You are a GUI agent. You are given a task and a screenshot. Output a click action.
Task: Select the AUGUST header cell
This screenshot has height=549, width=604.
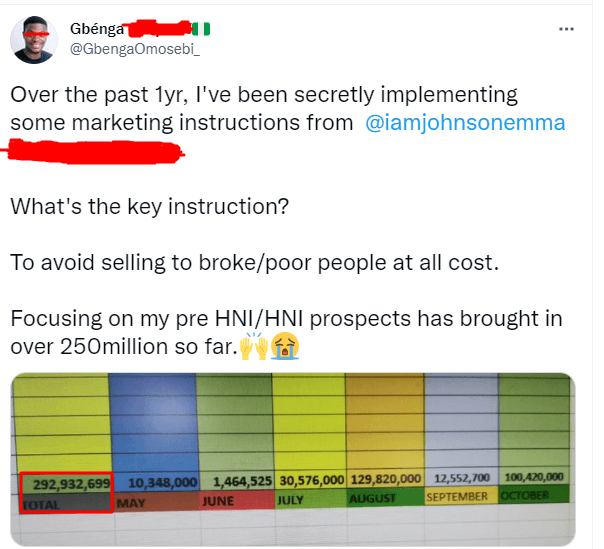[x=386, y=497]
